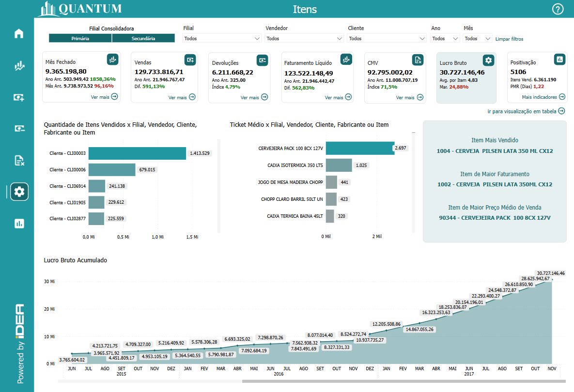Viewport: 574px width, 392px height.
Task: Select Primária consolidating branch
Action: coord(80,38)
